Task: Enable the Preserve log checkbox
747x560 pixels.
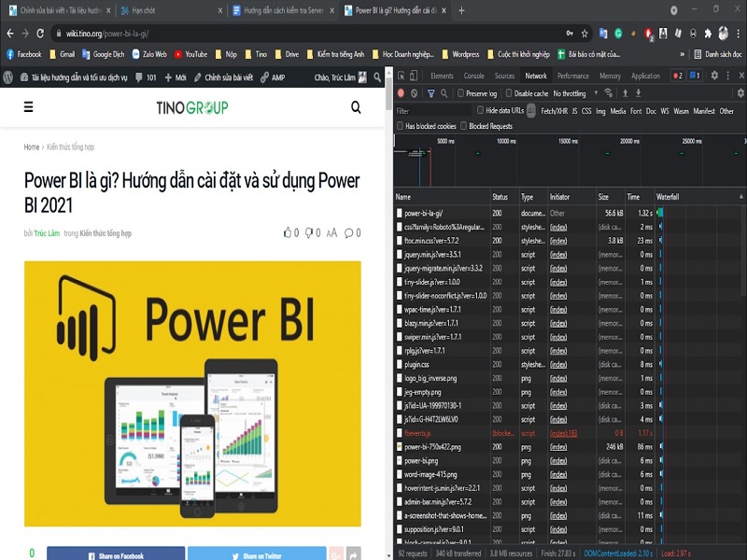Action: [x=460, y=93]
